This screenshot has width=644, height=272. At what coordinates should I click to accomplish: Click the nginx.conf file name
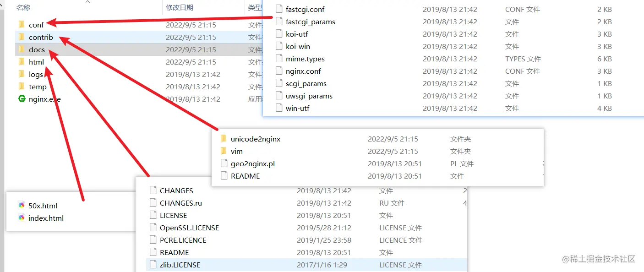[303, 71]
